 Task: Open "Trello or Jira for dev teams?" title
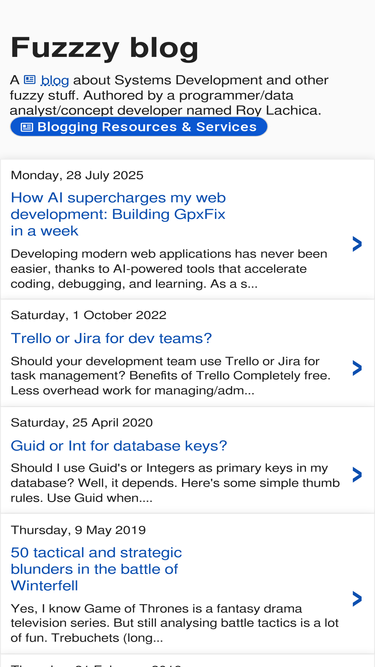click(x=111, y=339)
